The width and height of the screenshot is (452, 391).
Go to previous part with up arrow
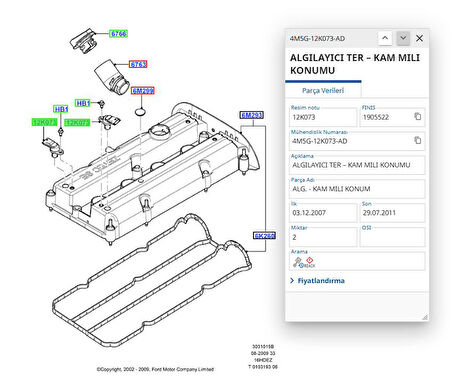point(385,38)
